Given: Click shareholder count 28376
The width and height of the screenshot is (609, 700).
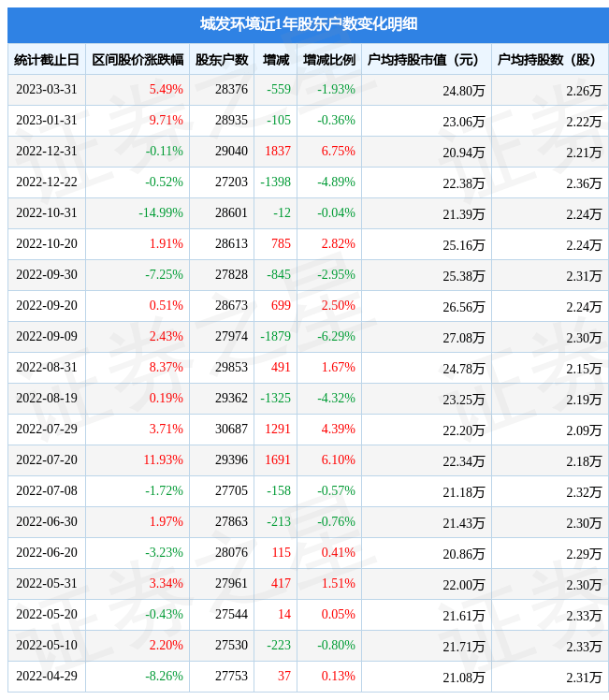Looking at the screenshot, I should [x=231, y=89].
